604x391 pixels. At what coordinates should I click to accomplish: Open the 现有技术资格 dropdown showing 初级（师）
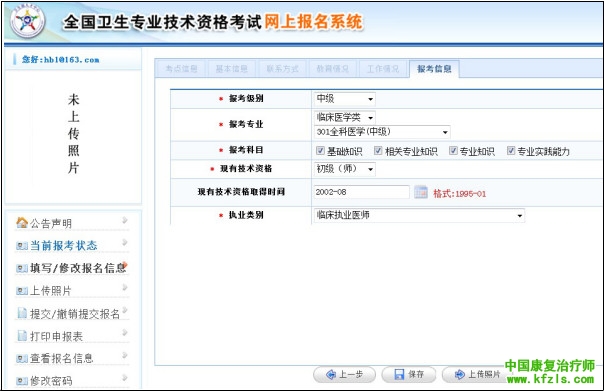(344, 169)
